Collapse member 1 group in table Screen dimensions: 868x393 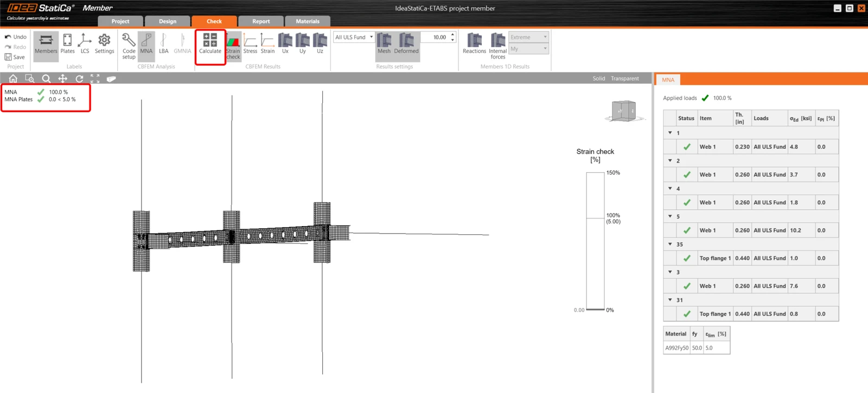tap(670, 133)
